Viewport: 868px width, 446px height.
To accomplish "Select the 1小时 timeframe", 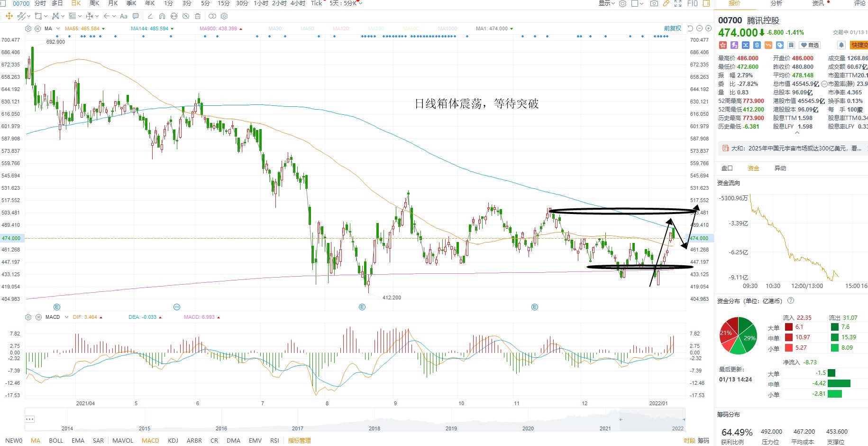I will [261, 3].
